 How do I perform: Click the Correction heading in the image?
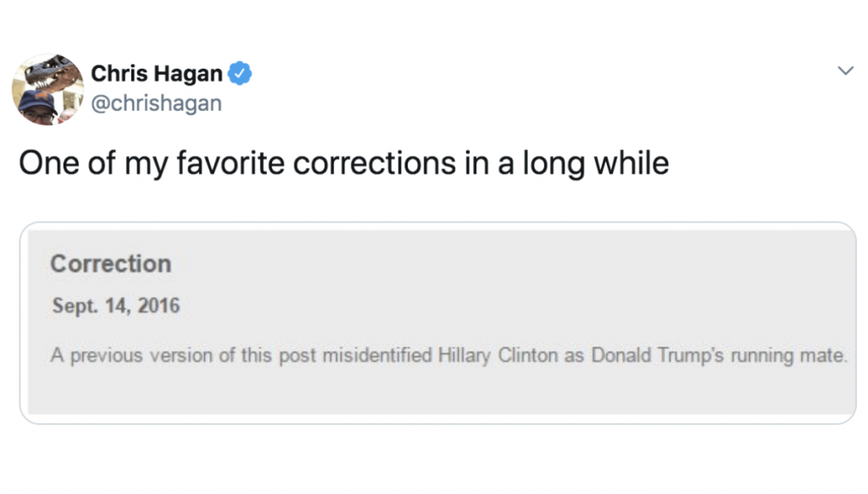111,264
